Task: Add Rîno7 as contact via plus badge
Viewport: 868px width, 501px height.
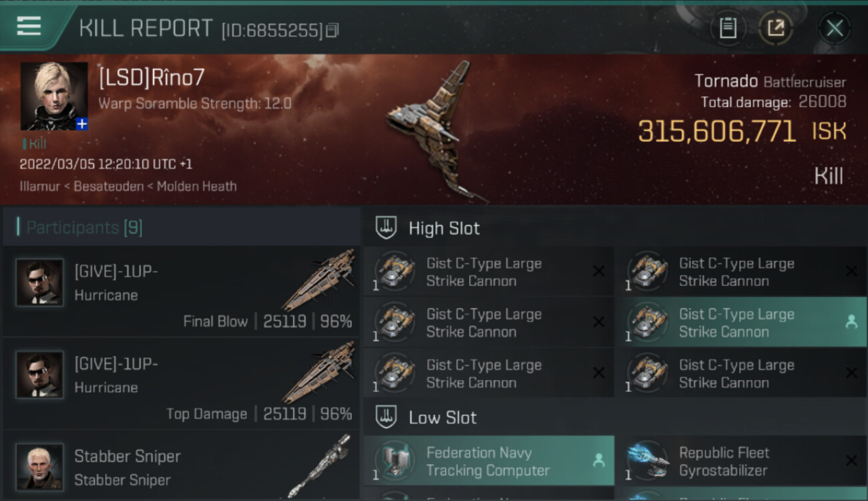Action: point(81,124)
